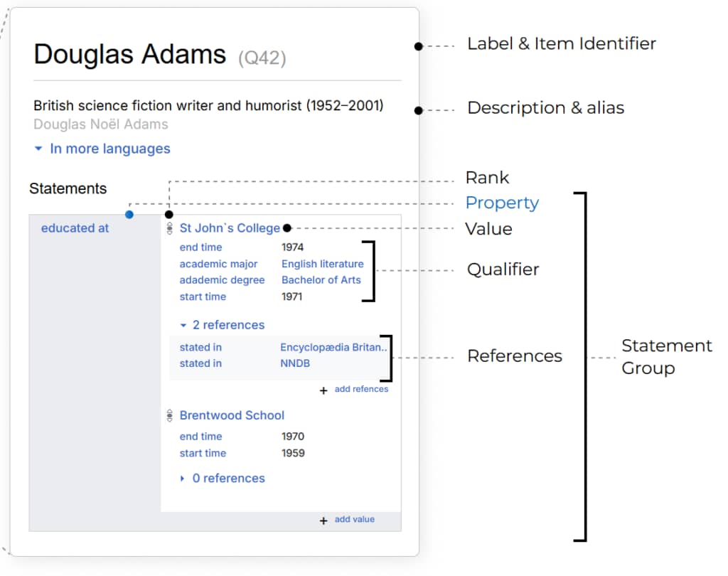Image resolution: width=728 pixels, height=576 pixels.
Task: Click the rank icon beside Brentwood School
Action: [170, 416]
